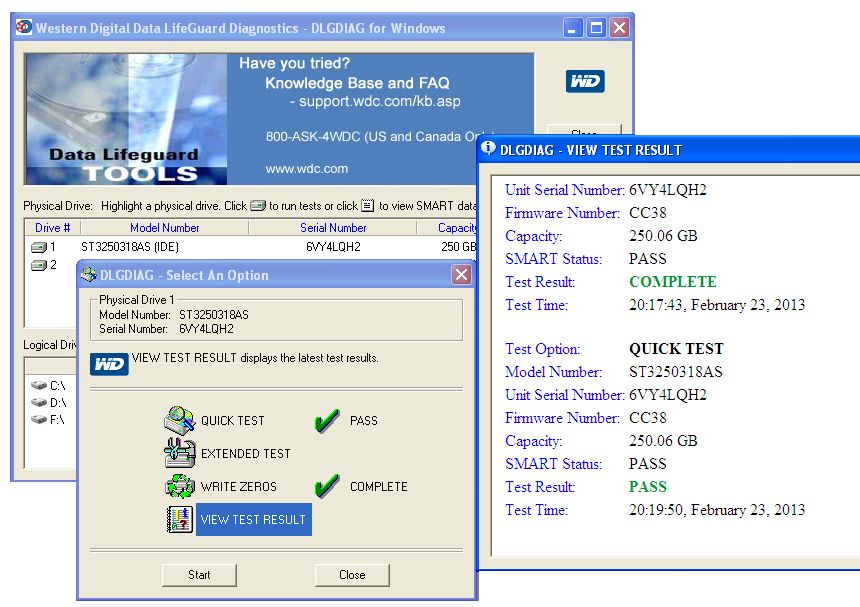Viewport: 860px width, 607px height.
Task: Click serial '6VY4LQH2' in the drive list row
Action: pyautogui.click(x=333, y=247)
